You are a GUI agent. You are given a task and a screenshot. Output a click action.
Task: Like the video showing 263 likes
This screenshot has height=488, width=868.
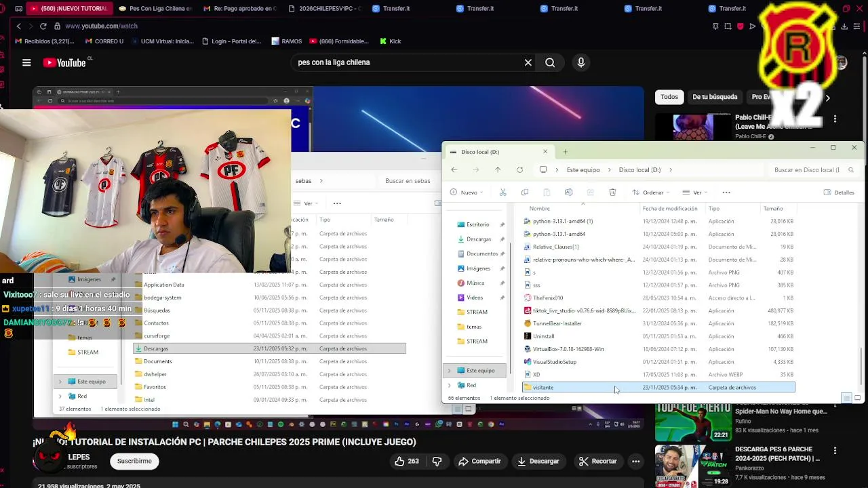[406, 461]
